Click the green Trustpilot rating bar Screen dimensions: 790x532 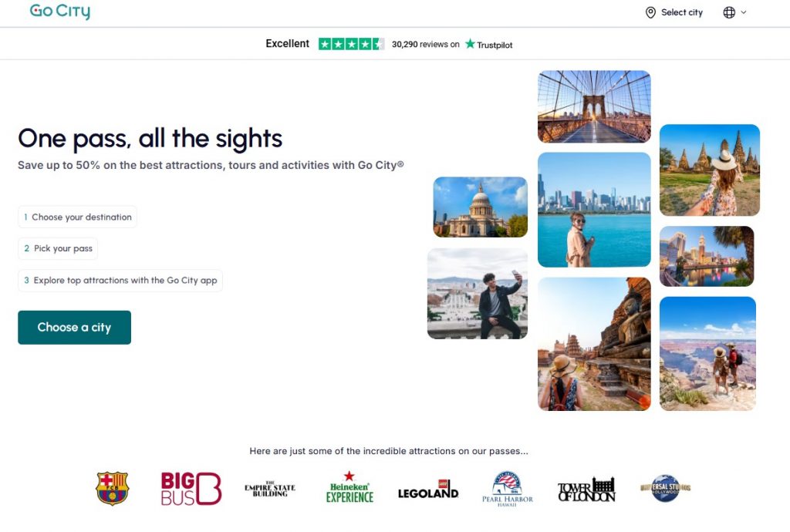coord(351,44)
